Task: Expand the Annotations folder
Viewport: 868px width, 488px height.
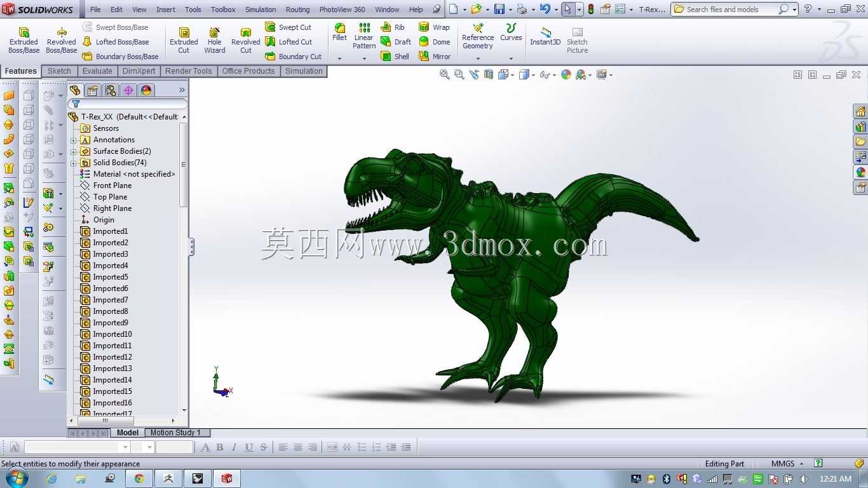Action: click(74, 140)
